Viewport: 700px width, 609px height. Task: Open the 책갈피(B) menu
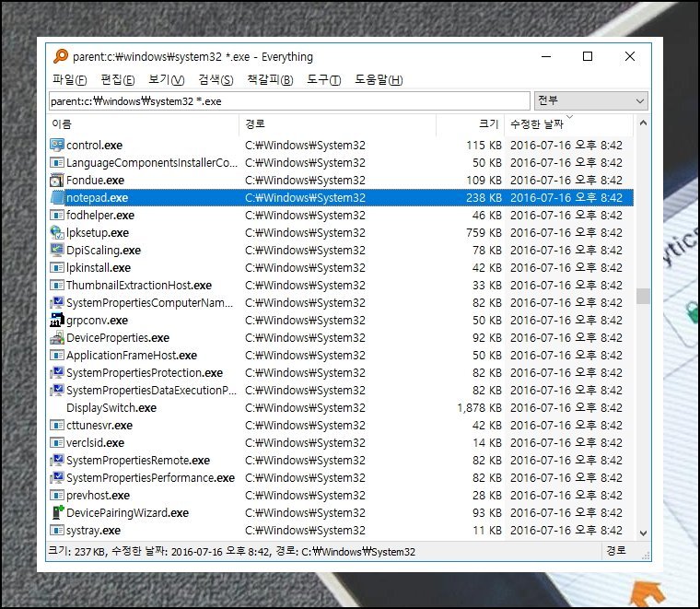click(270, 80)
